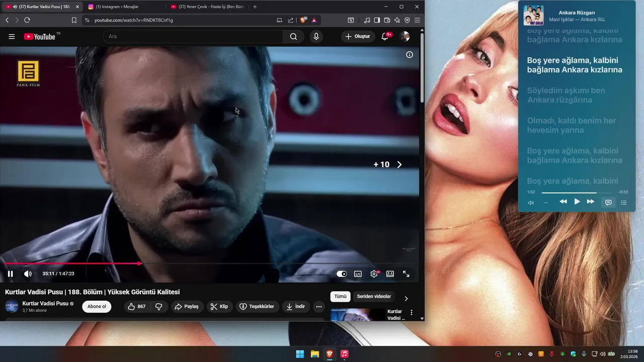Toggle the YouTube autoplay switch
Image resolution: width=644 pixels, height=362 pixels.
tap(342, 274)
